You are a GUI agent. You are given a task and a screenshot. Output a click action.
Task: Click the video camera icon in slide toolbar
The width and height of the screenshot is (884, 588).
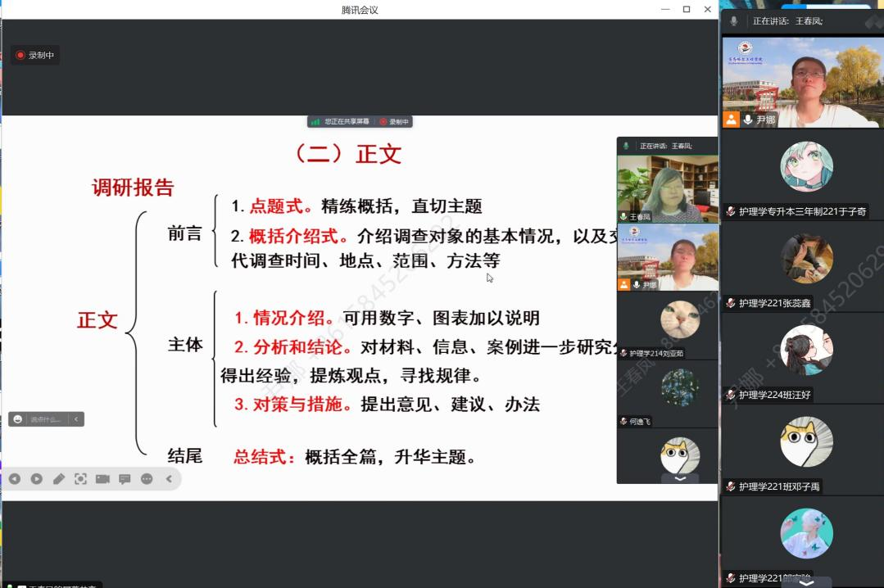[102, 479]
